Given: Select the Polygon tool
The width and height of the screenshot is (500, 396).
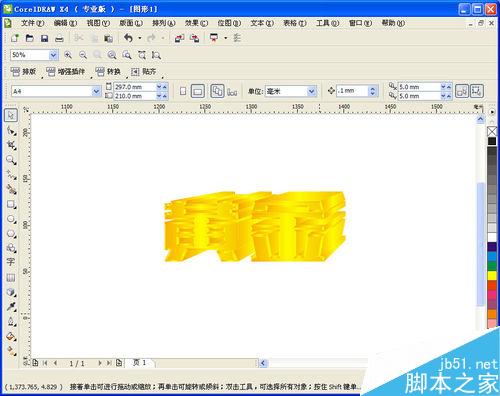Looking at the screenshot, I should click(x=11, y=233).
